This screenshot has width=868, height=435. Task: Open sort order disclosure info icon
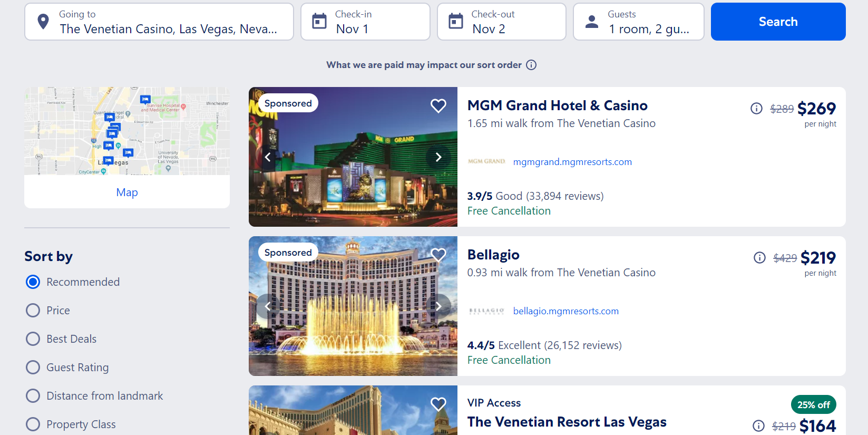coord(531,65)
